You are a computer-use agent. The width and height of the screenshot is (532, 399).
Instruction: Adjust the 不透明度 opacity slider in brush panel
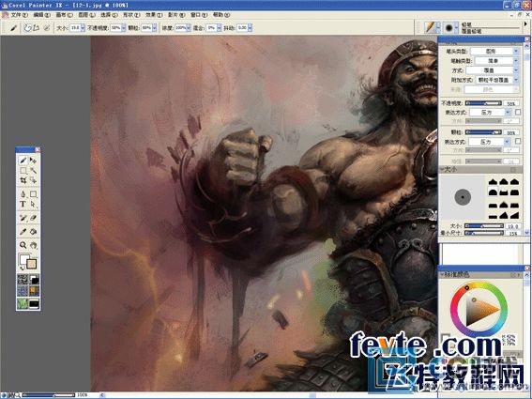click(483, 103)
